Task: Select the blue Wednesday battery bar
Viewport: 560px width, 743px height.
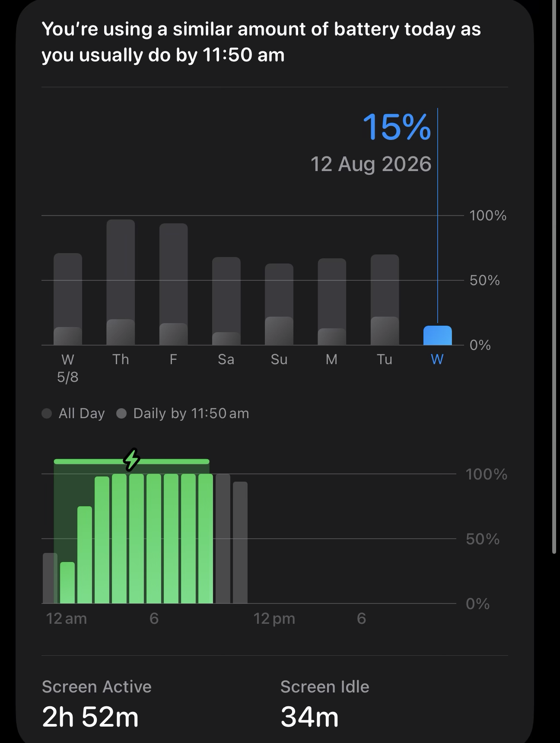Action: click(x=437, y=336)
